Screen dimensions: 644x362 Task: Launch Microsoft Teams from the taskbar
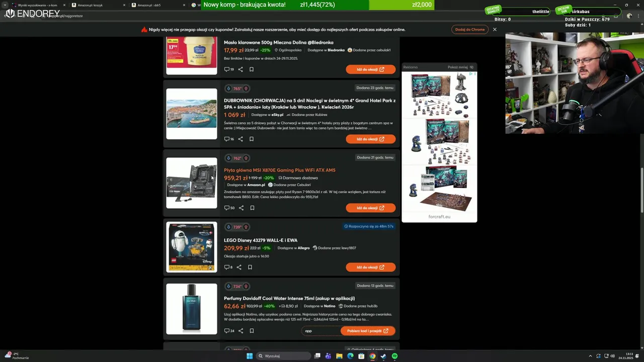pos(328,356)
